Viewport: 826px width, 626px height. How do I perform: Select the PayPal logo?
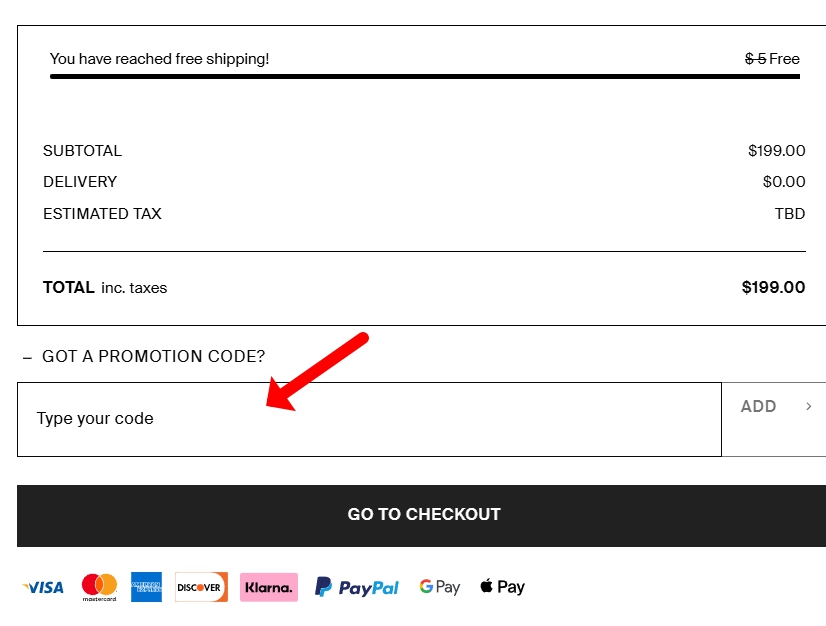(356, 587)
